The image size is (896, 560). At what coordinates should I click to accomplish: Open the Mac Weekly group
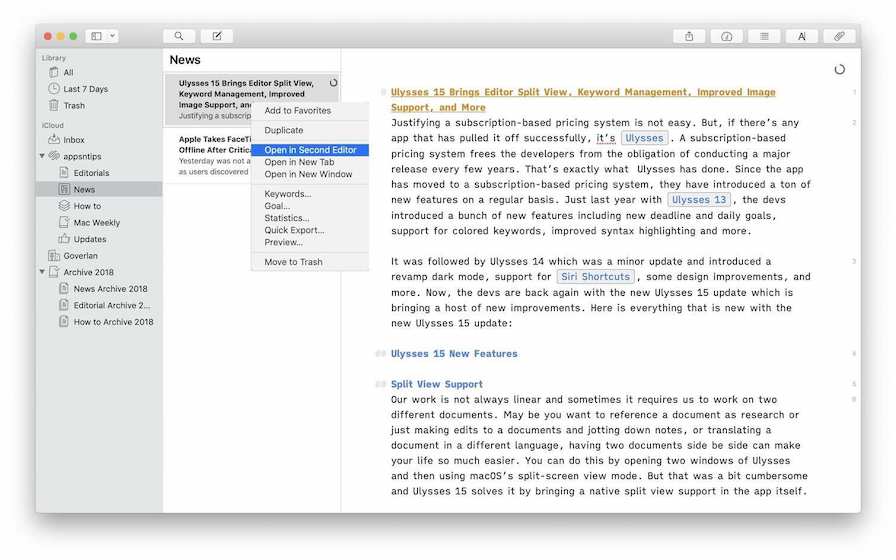96,223
